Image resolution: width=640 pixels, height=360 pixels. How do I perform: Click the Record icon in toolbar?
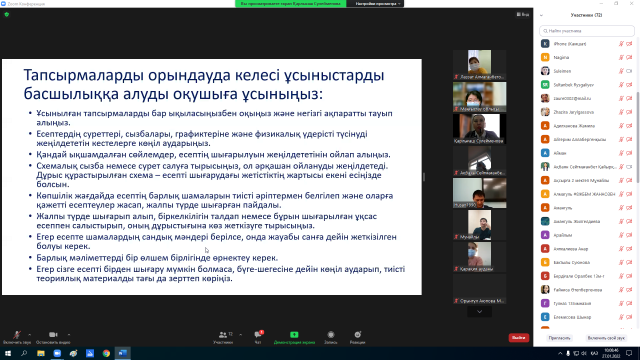point(331,337)
